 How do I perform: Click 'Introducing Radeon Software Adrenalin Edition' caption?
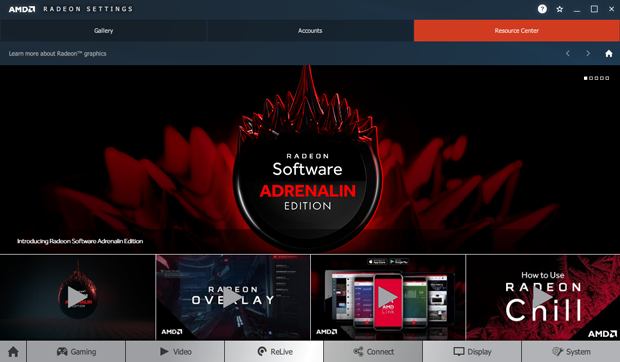pyautogui.click(x=80, y=241)
